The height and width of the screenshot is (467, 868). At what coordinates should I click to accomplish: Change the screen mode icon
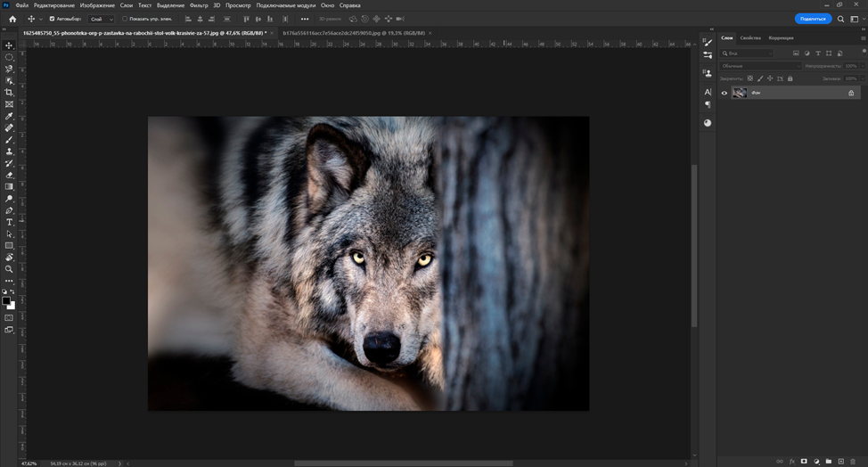[x=9, y=330]
